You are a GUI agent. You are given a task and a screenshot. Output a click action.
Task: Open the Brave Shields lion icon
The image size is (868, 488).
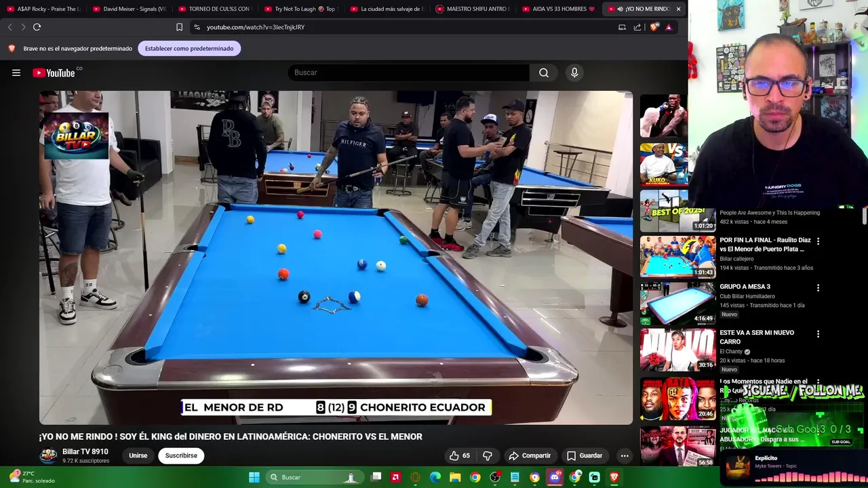pos(654,27)
